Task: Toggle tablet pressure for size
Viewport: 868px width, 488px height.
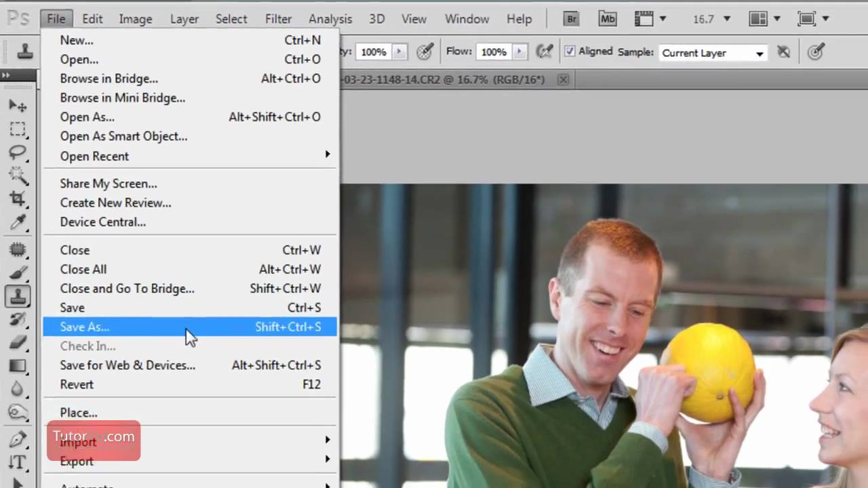Action: pos(816,52)
